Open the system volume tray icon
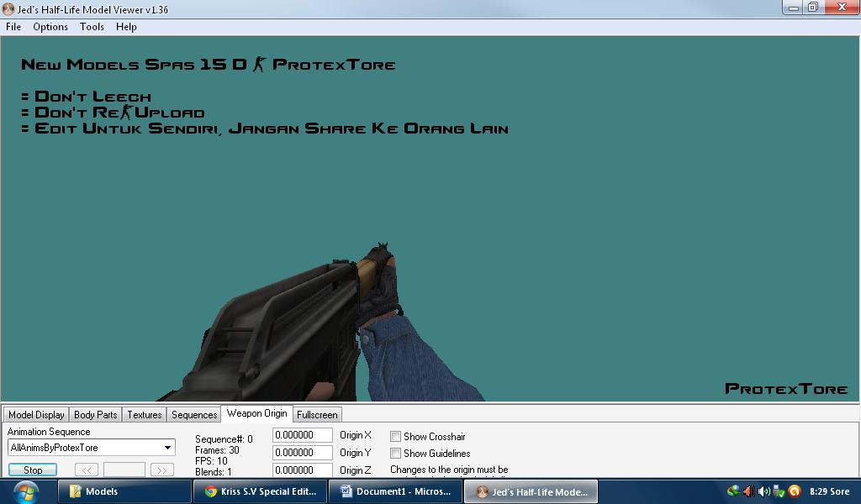This screenshot has height=504, width=861. pos(763,491)
